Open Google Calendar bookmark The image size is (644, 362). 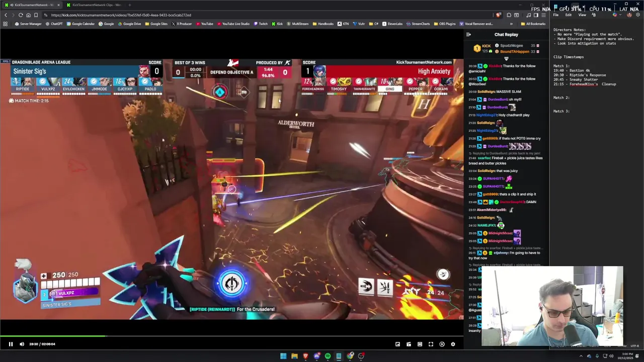click(80, 24)
